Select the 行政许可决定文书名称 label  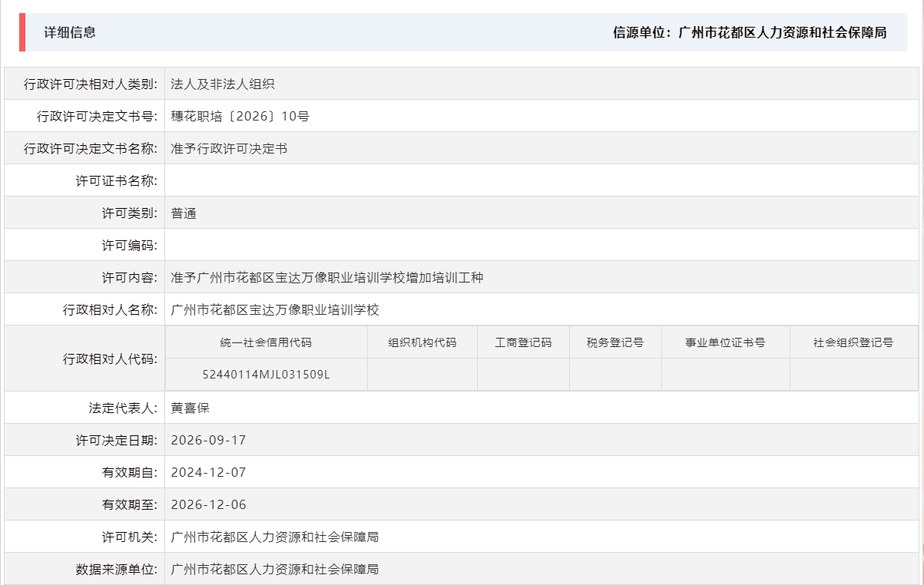(91, 149)
